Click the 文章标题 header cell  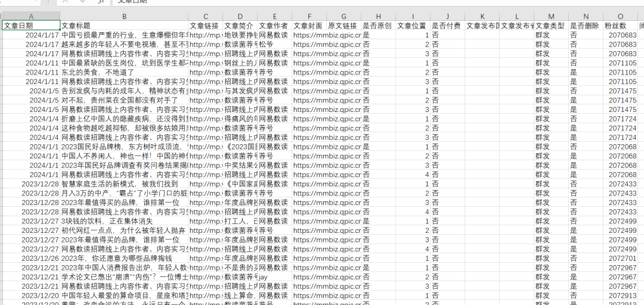click(125, 26)
